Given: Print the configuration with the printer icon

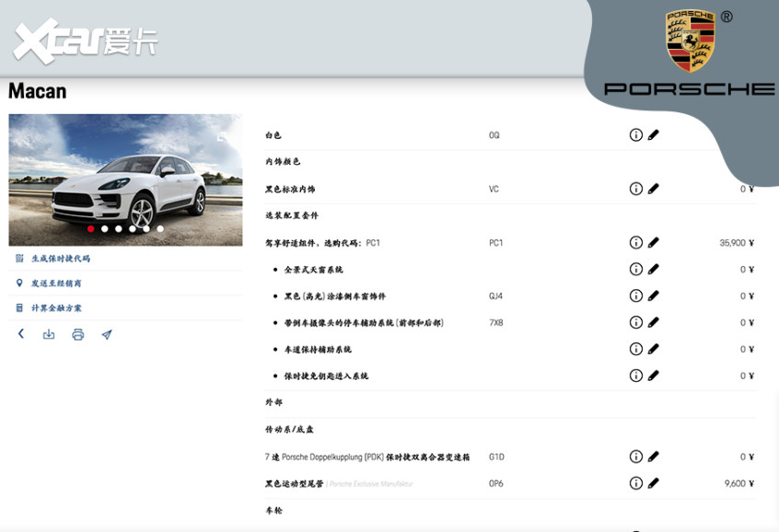Looking at the screenshot, I should [x=78, y=334].
